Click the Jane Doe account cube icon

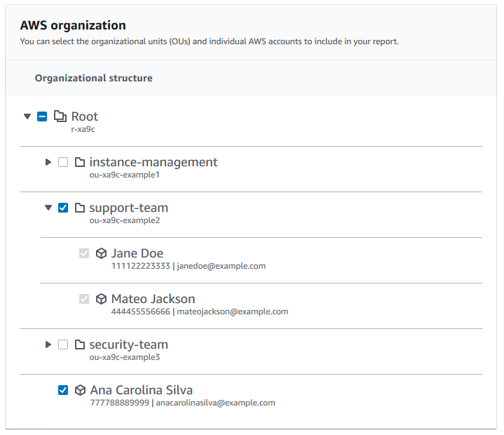click(x=101, y=253)
